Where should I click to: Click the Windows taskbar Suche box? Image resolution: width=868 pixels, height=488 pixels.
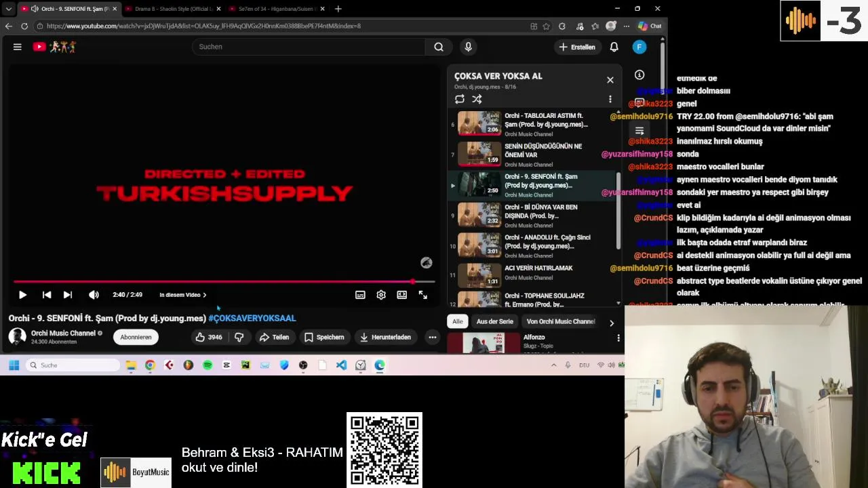click(x=73, y=365)
